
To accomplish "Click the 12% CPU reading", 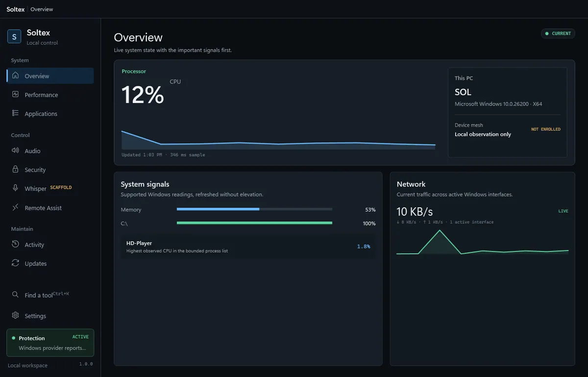I will tap(143, 95).
